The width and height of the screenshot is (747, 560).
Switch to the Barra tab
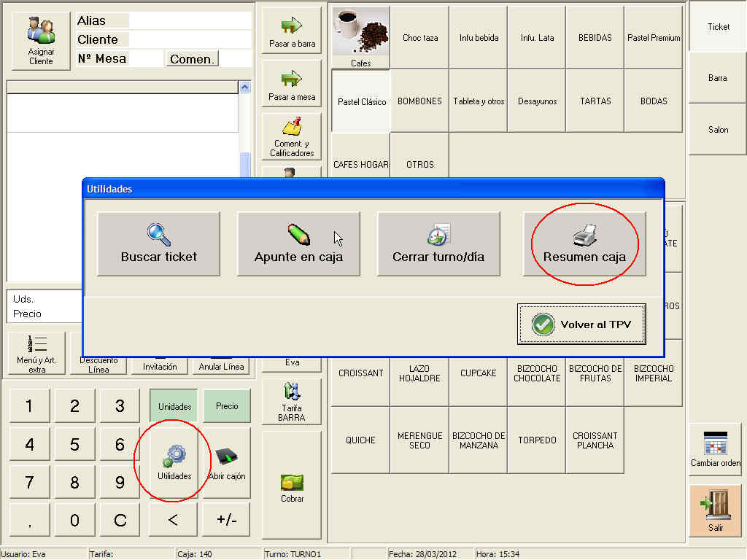tap(717, 78)
